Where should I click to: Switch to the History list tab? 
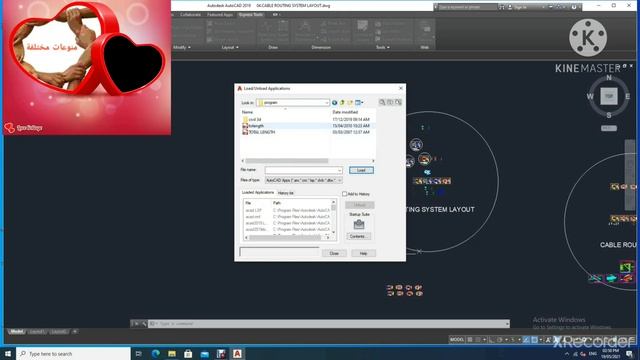pyautogui.click(x=286, y=193)
